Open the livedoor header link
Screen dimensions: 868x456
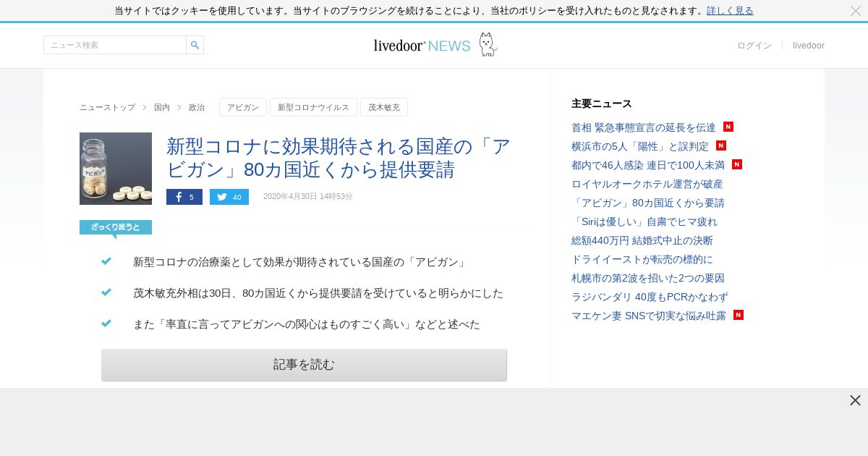(x=809, y=46)
